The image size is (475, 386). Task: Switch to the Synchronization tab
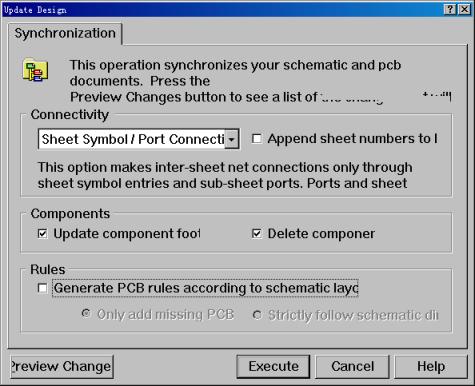[65, 33]
